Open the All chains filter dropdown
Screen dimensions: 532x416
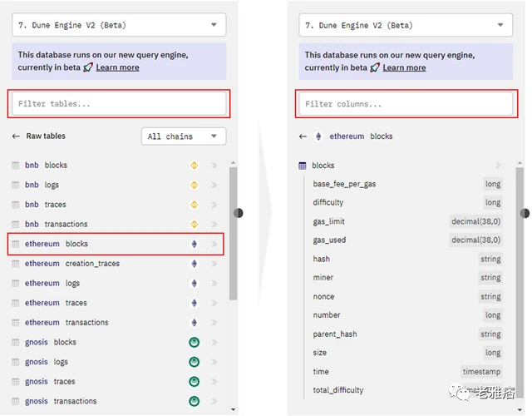pos(184,136)
